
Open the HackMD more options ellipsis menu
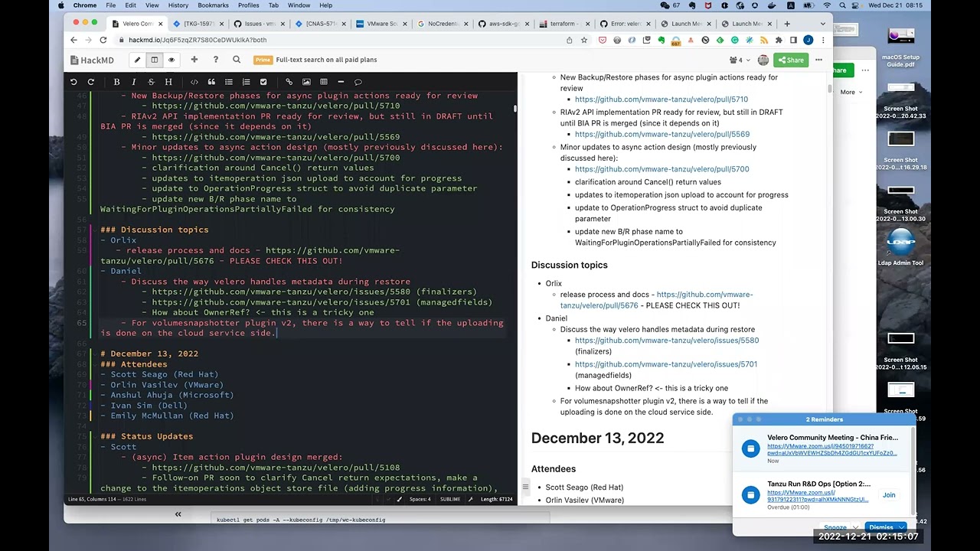click(x=818, y=60)
